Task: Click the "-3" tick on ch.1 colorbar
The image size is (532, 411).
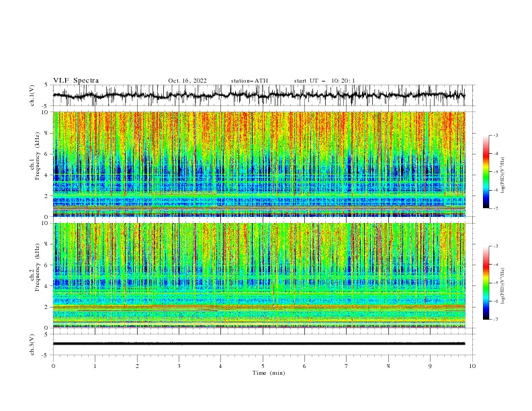Action: pyautogui.click(x=495, y=135)
